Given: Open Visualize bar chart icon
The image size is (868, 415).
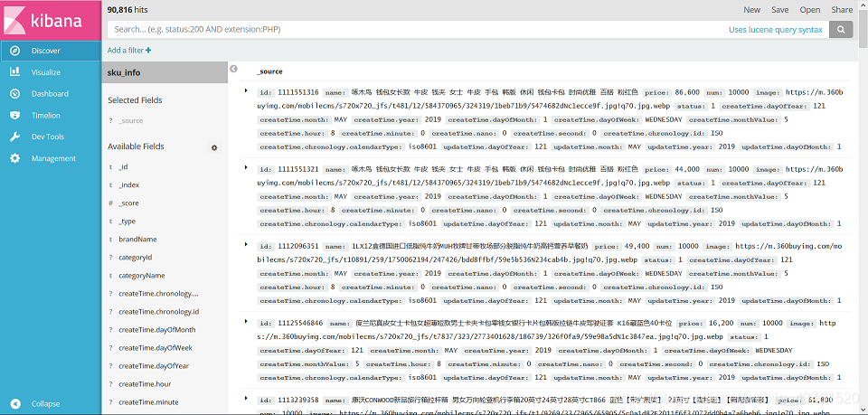Looking at the screenshot, I should (15, 72).
